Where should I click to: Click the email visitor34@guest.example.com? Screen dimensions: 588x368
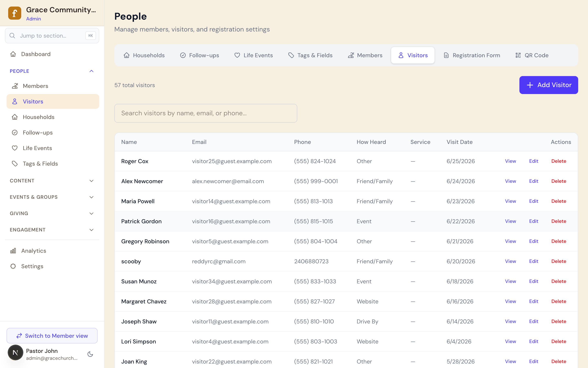coord(232,282)
